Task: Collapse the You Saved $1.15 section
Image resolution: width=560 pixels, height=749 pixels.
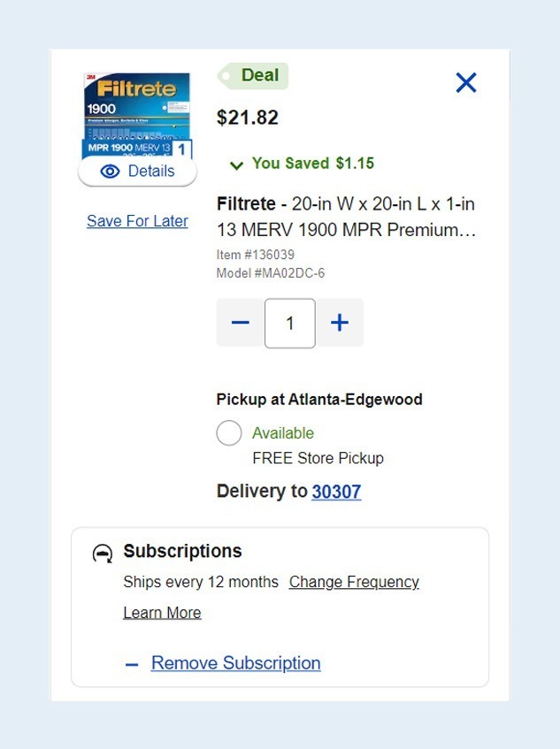Action: [235, 164]
